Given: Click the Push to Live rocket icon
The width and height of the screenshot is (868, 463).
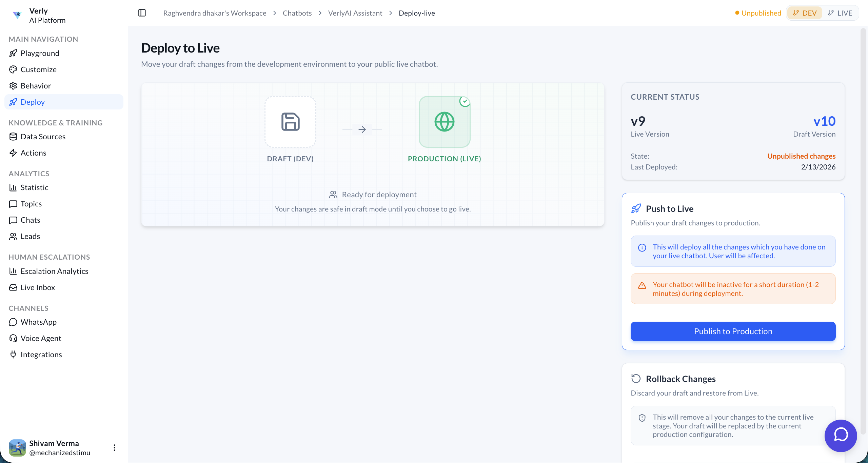Looking at the screenshot, I should (636, 208).
